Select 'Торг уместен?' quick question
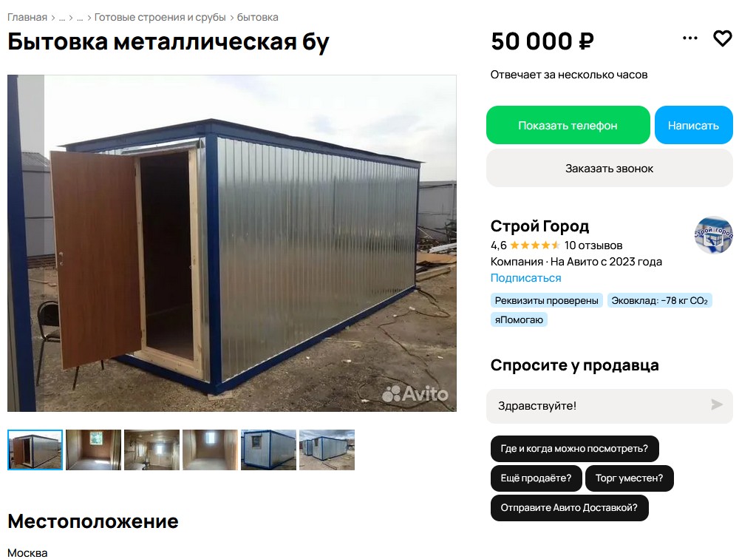The width and height of the screenshot is (756, 559). [629, 478]
